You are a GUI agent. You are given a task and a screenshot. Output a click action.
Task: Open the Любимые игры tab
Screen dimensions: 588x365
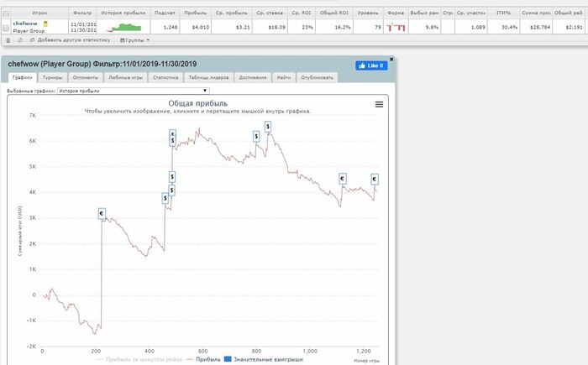(x=126, y=77)
